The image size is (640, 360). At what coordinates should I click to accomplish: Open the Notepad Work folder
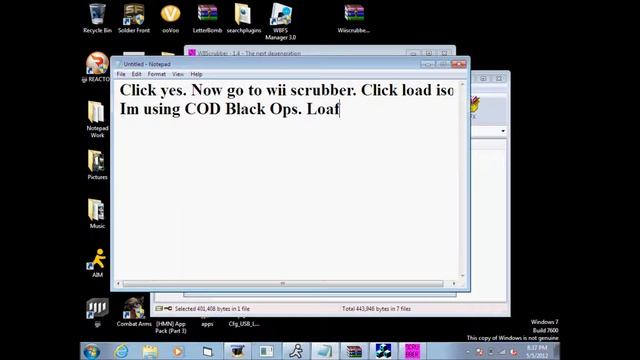(97, 119)
